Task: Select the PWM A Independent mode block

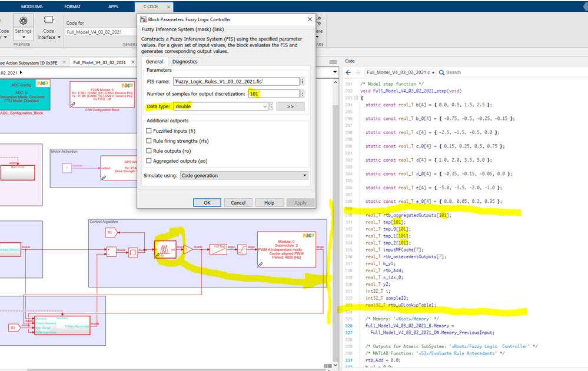Action: point(287,249)
